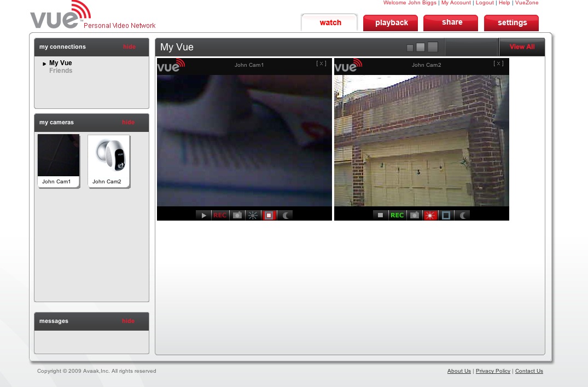This screenshot has width=588, height=387.
Task: Take a snapshot from John Cam1
Action: coord(237,216)
